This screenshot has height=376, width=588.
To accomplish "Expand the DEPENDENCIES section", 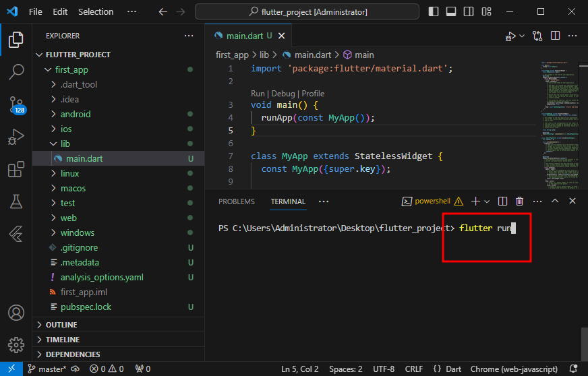I will point(118,354).
